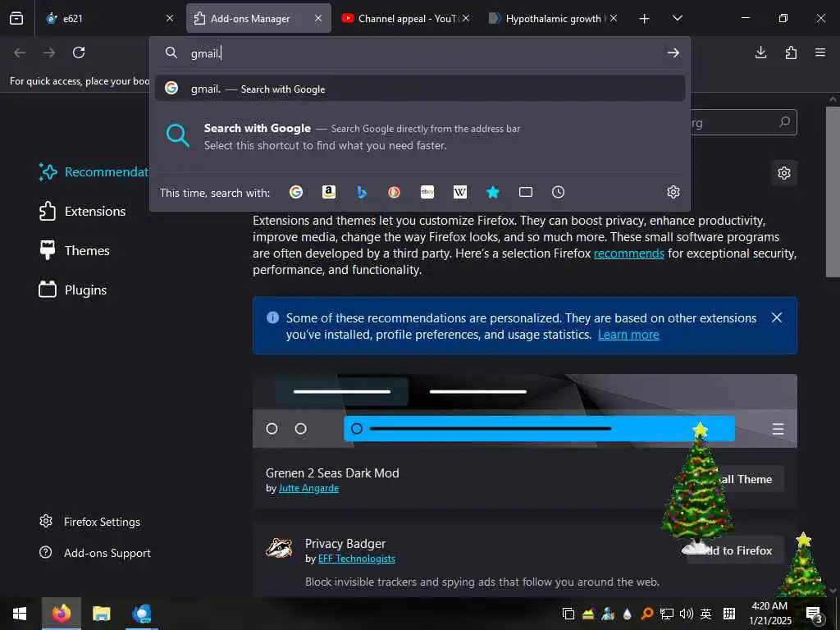840x630 pixels.
Task: Click the address bar go arrow
Action: click(x=673, y=52)
